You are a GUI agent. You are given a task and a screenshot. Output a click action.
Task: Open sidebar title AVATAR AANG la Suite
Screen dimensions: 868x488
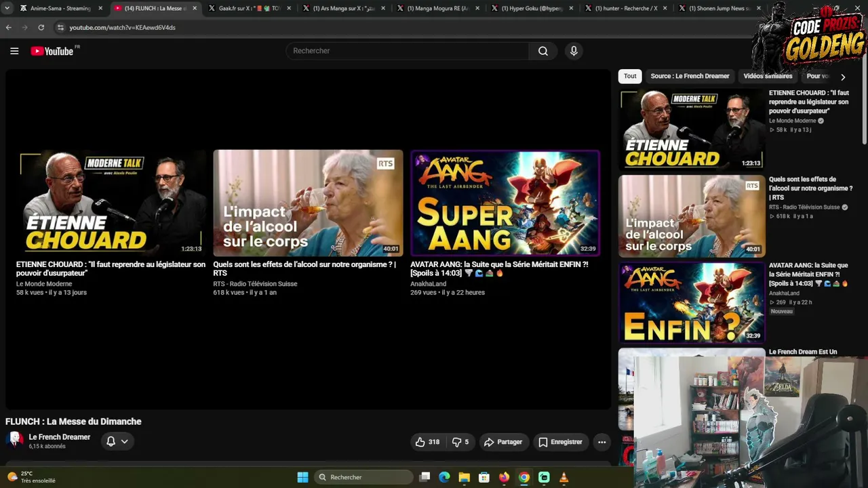808,274
